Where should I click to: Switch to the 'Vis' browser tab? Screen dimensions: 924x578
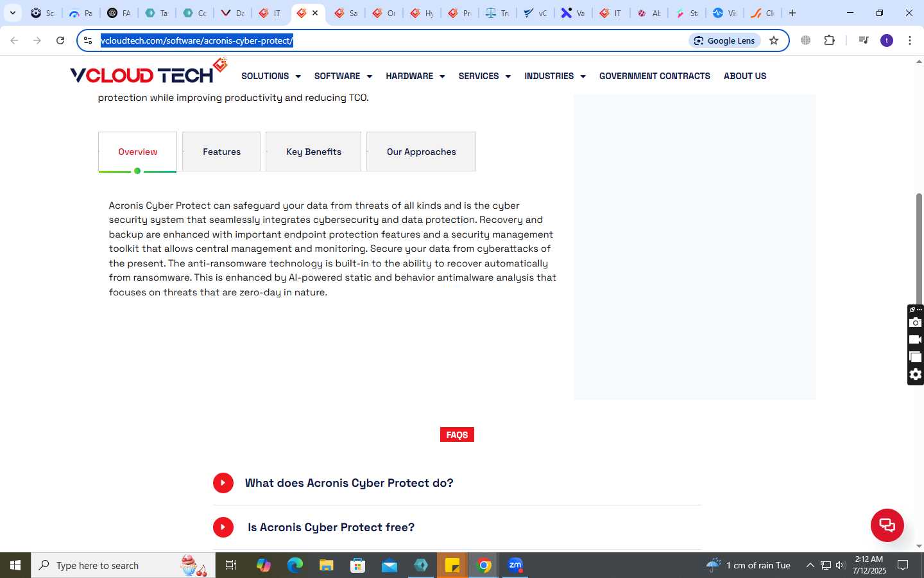[x=724, y=13]
